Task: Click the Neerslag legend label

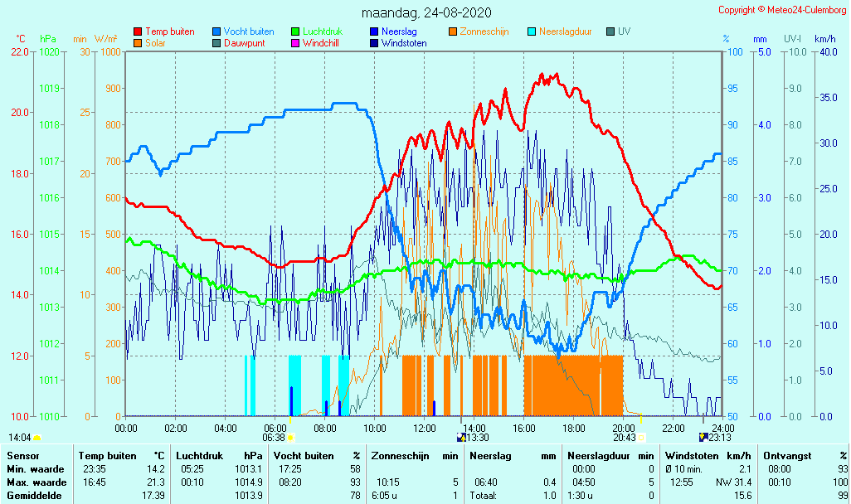Action: [x=399, y=31]
